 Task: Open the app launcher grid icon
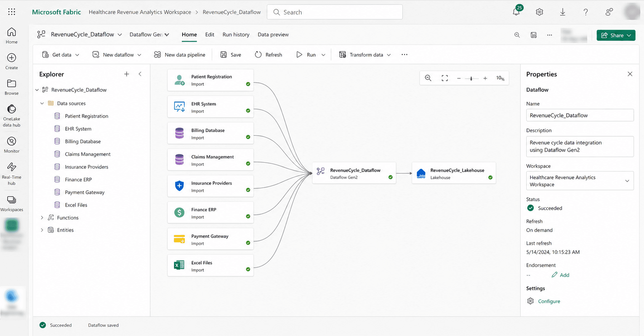(12, 12)
